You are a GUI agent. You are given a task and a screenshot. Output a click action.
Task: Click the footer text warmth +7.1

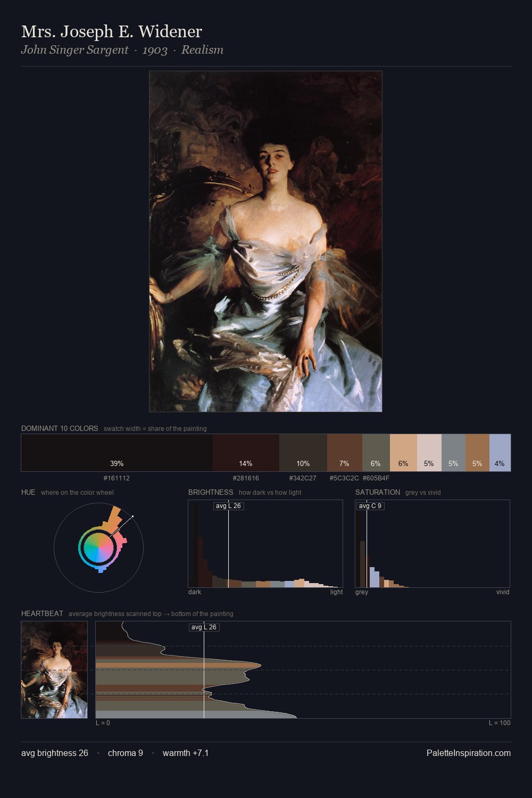186,753
